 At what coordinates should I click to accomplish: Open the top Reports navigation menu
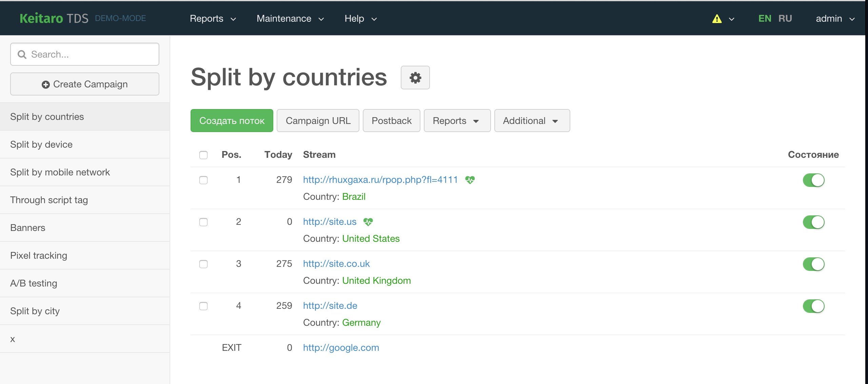point(213,19)
